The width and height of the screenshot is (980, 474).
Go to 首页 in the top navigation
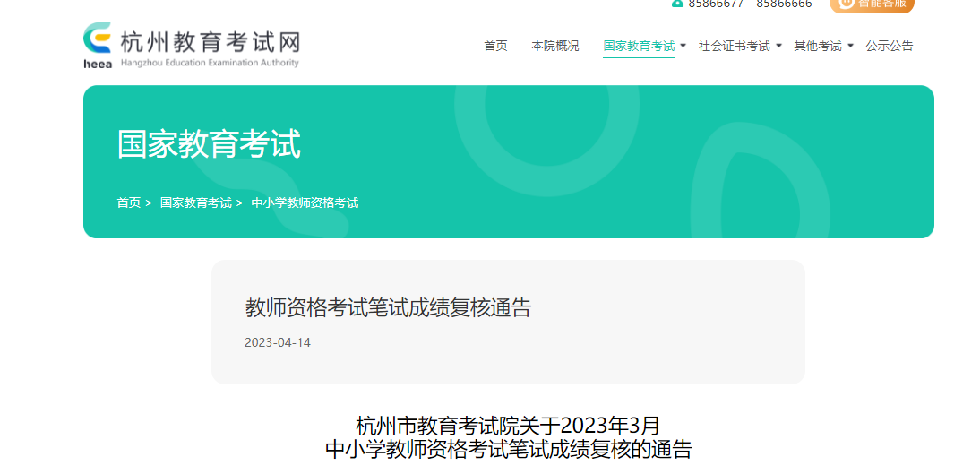click(x=495, y=46)
